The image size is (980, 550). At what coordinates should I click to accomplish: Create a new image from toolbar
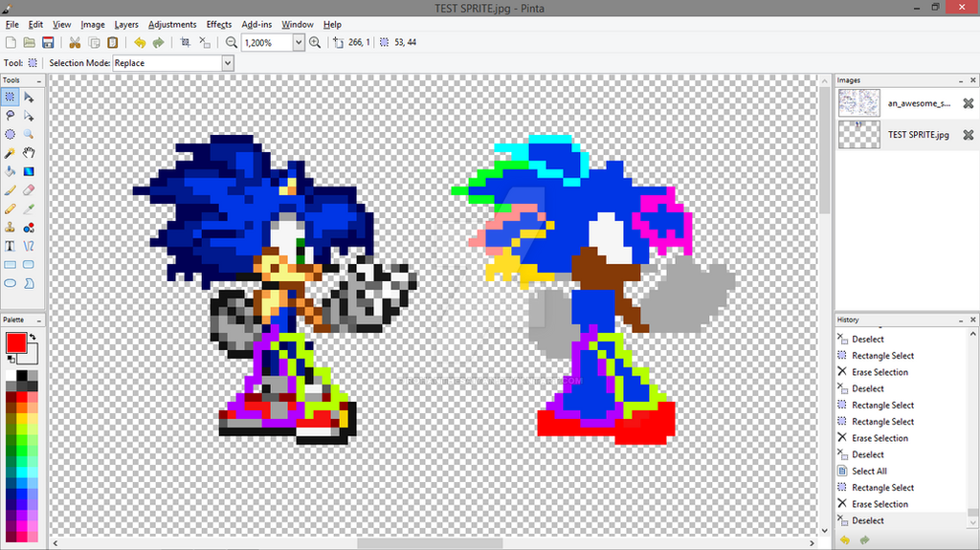coord(11,42)
